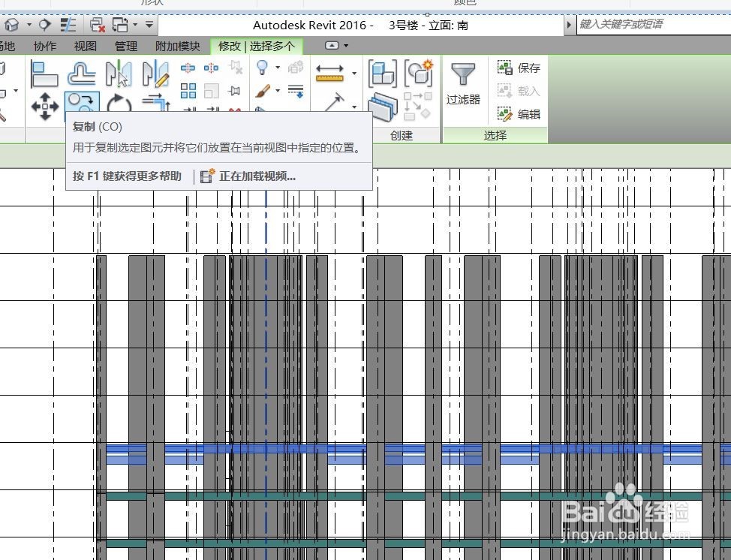The width and height of the screenshot is (731, 560).
Task: Click the Split with Gap tool
Action: click(x=211, y=68)
